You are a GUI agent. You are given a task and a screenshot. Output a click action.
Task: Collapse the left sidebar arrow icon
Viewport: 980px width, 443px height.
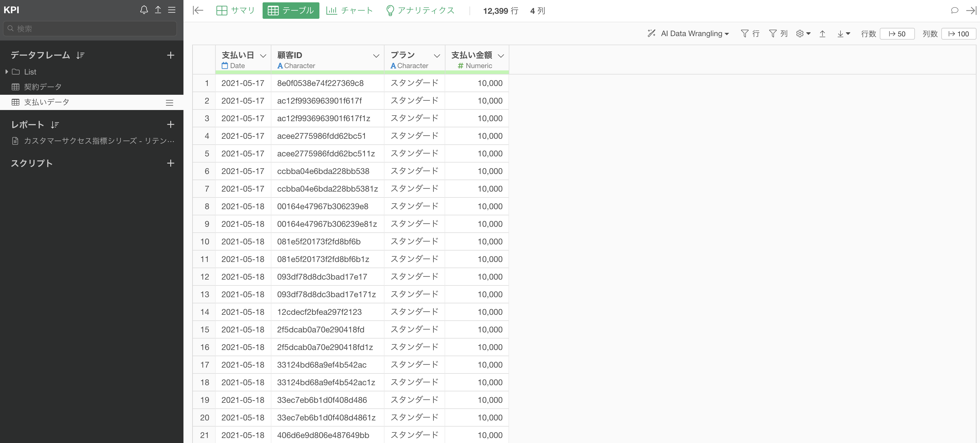pos(198,10)
